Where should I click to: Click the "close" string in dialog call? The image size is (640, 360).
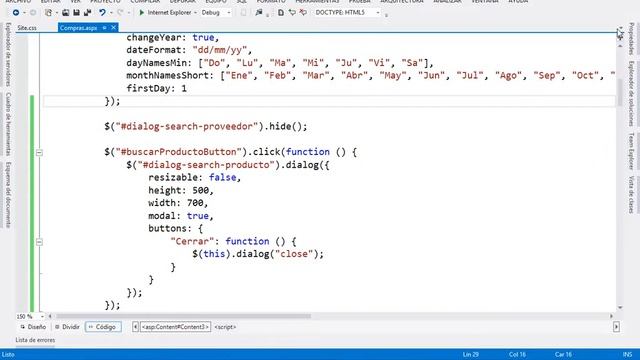click(293, 254)
